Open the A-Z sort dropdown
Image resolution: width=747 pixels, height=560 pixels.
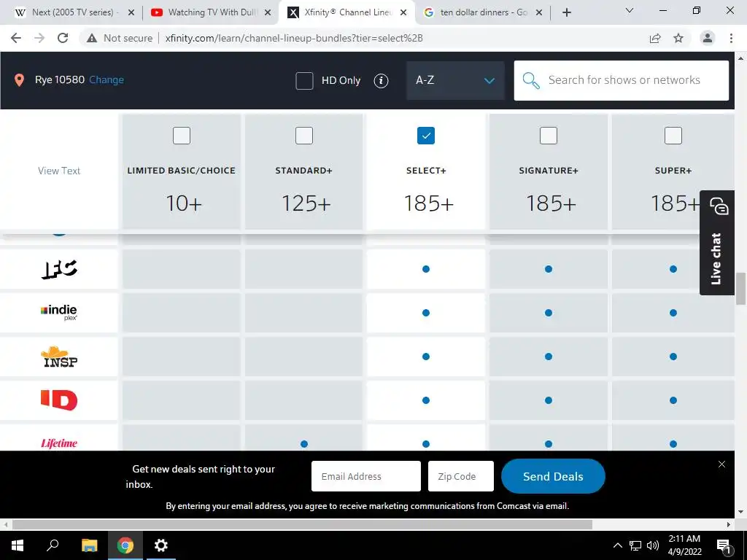tap(455, 80)
